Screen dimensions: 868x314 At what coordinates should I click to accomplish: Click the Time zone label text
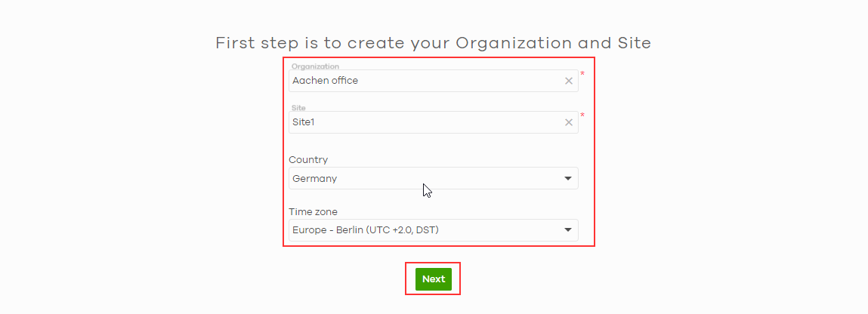pyautogui.click(x=313, y=212)
